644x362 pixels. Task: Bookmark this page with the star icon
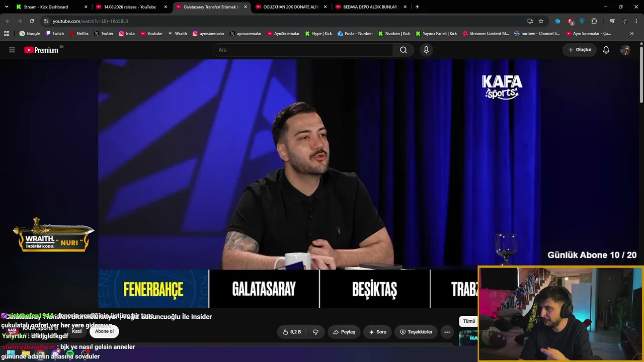pyautogui.click(x=541, y=21)
